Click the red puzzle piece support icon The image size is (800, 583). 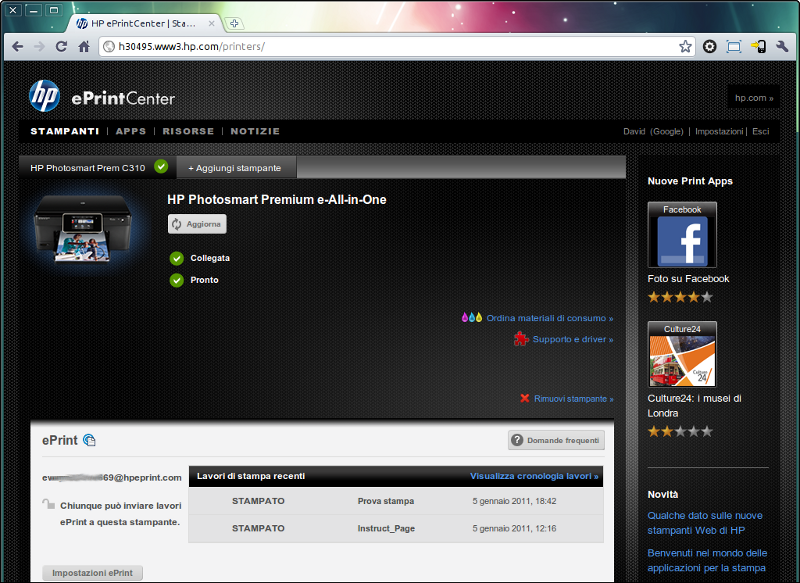(521, 339)
